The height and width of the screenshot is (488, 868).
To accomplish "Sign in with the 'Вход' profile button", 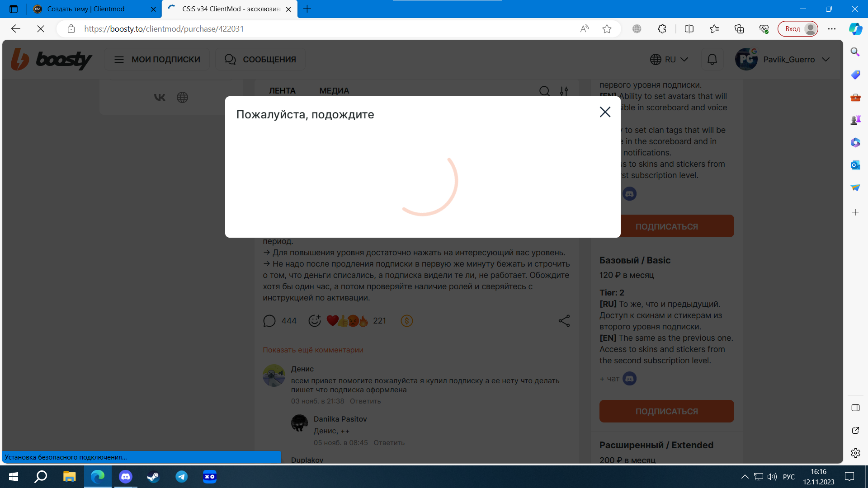I will click(798, 29).
